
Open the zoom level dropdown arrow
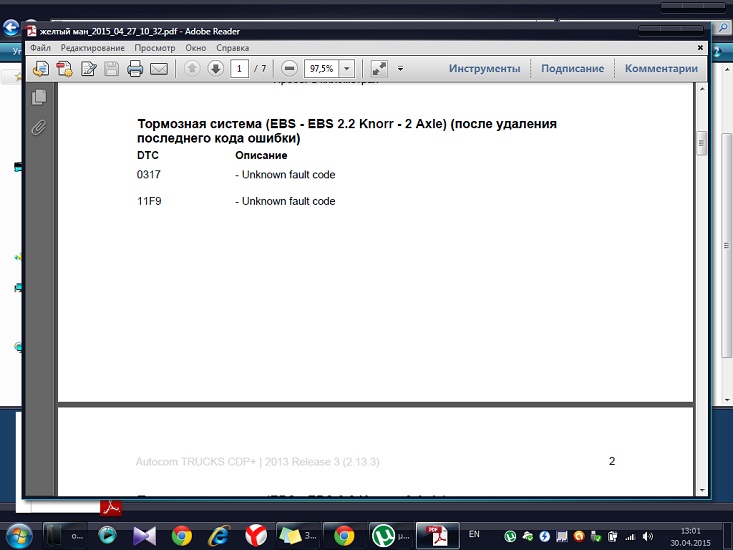pos(346,69)
